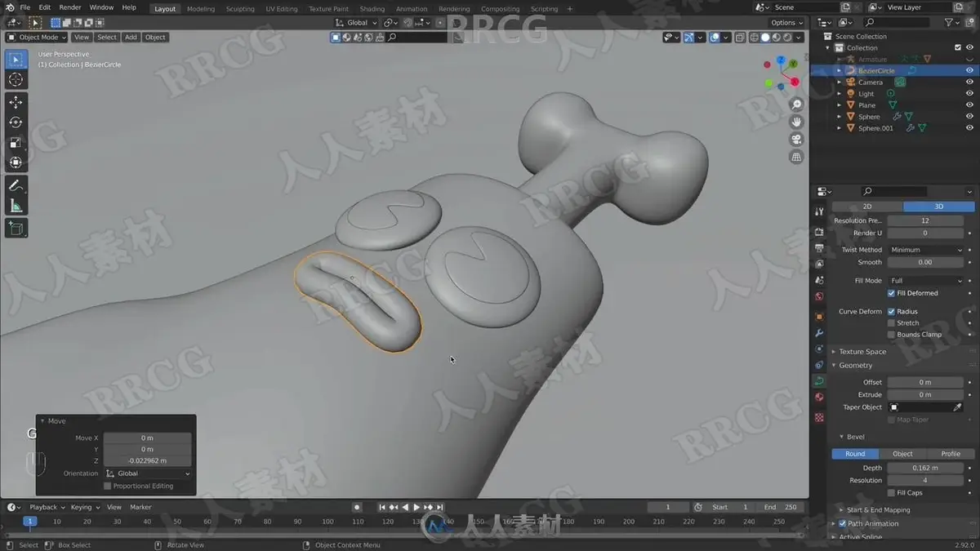Switch to the Modeling workspace tab
Viewport: 980px width, 551px height.
(200, 9)
